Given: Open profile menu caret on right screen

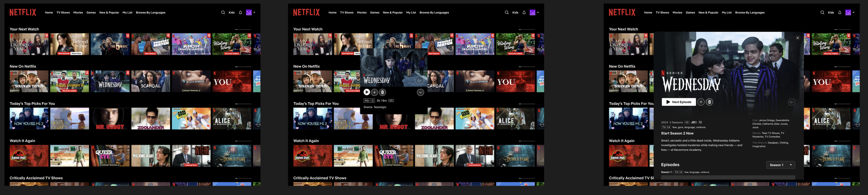Looking at the screenshot, I should pos(853,13).
